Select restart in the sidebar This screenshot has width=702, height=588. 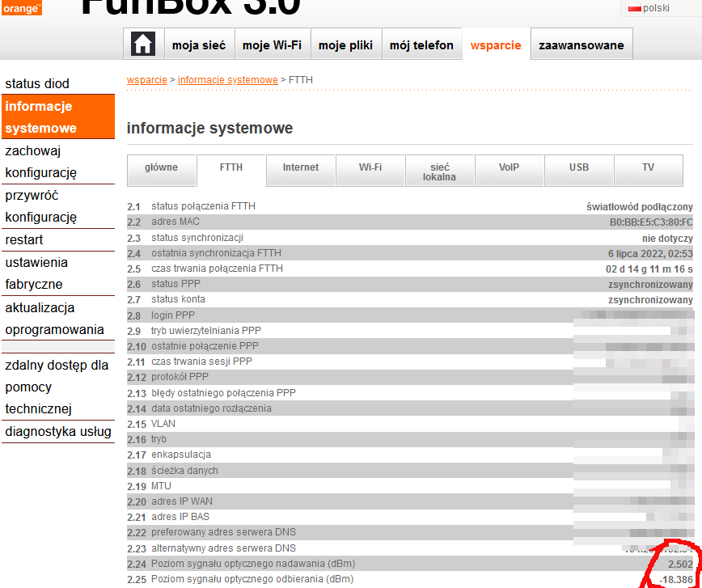(24, 240)
